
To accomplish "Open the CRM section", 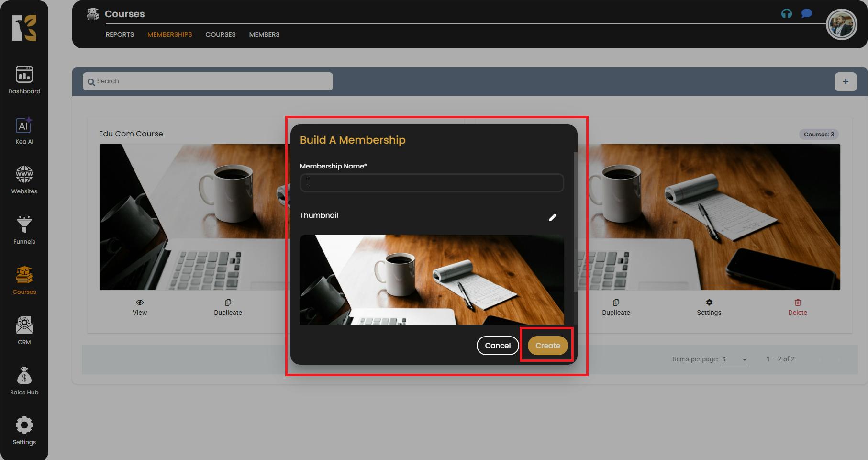I will click(x=24, y=331).
